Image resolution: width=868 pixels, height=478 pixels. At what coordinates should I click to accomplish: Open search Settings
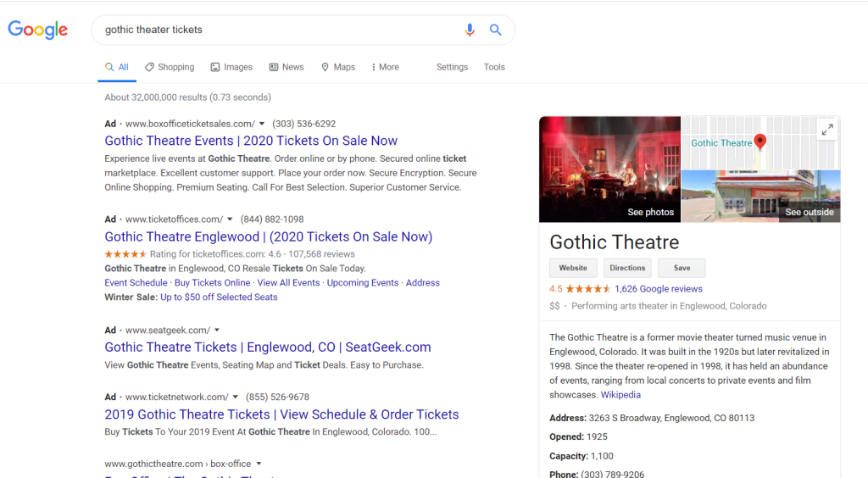point(452,67)
